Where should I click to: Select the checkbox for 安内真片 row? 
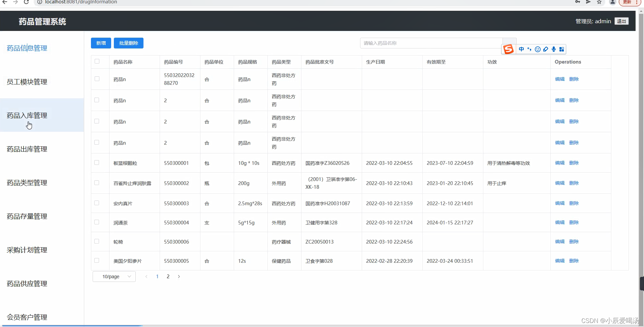(97, 203)
